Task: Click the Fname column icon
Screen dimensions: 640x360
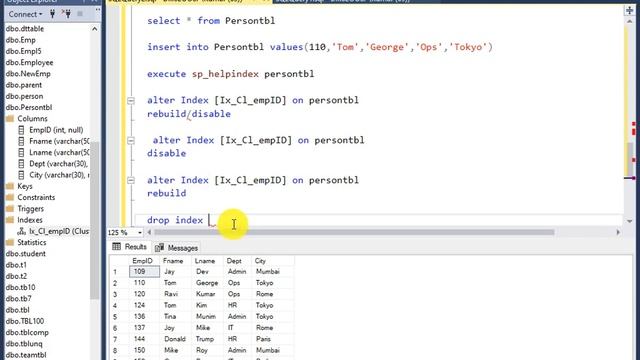Action: (21, 141)
